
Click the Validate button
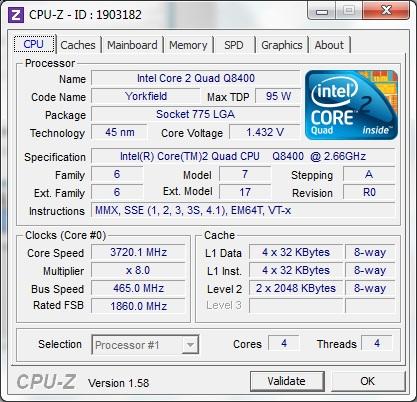[x=287, y=381]
